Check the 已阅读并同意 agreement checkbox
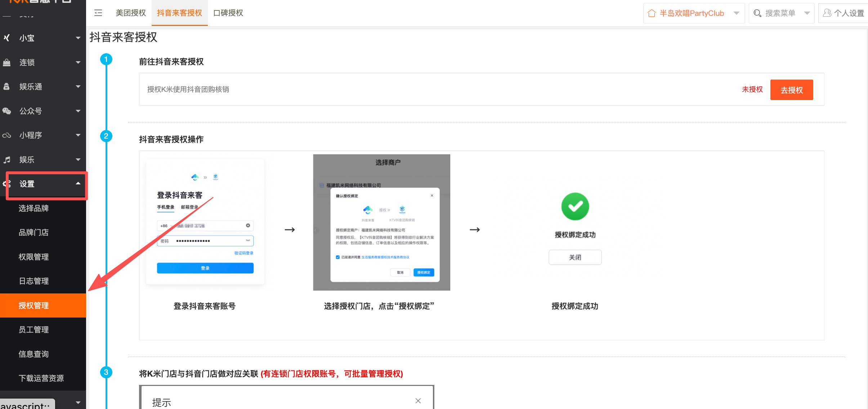868x409 pixels. pos(338,257)
